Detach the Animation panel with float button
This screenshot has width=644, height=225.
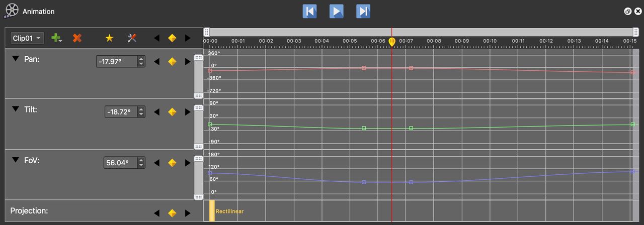628,11
